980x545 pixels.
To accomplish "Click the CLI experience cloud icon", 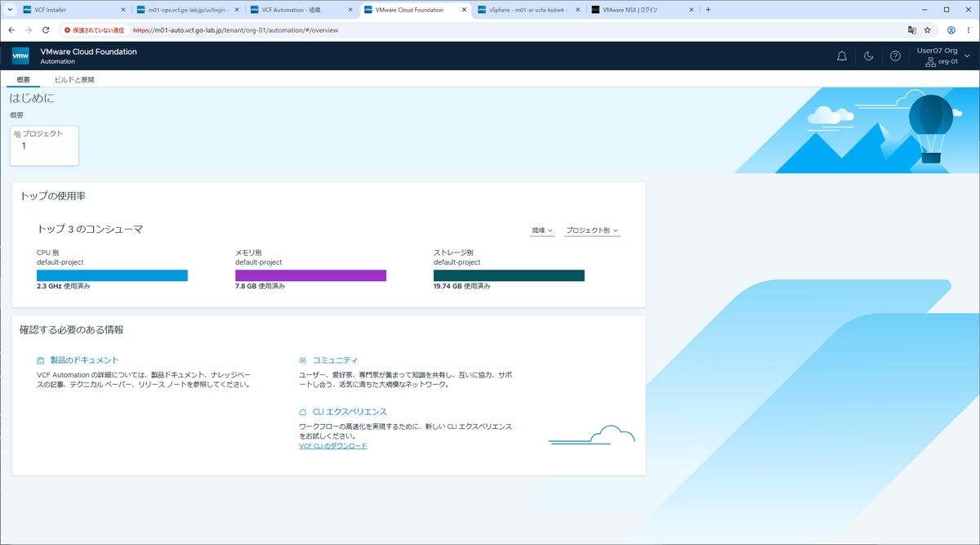I will click(303, 413).
